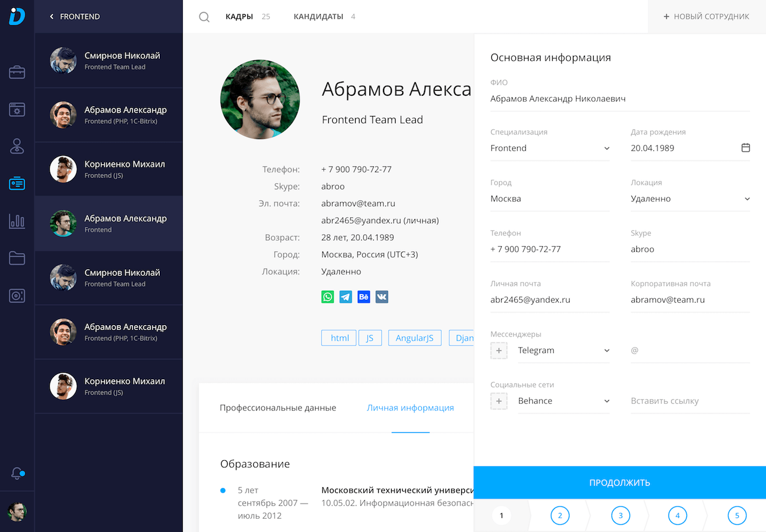This screenshot has width=766, height=532.
Task: Expand the Frontend specialization dropdown
Action: pos(606,148)
